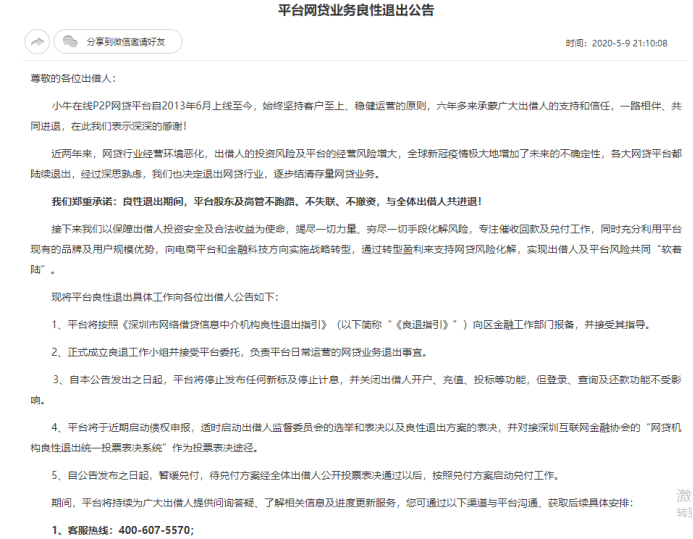Click the hotline number 400-607-5570
The height and width of the screenshot is (539, 693).
(156, 530)
